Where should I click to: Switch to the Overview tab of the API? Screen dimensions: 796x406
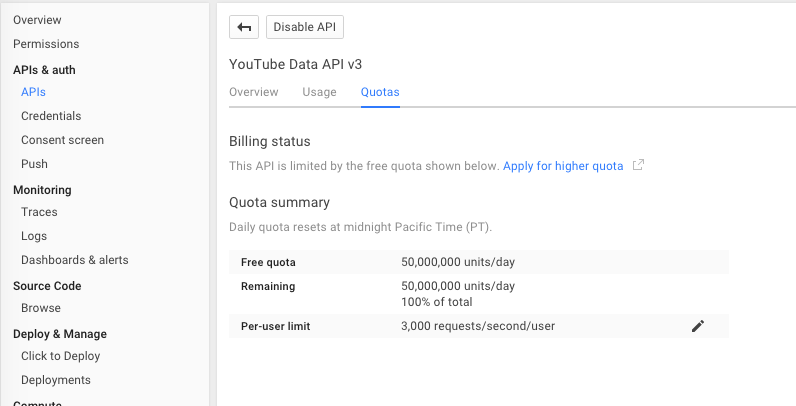(x=253, y=92)
